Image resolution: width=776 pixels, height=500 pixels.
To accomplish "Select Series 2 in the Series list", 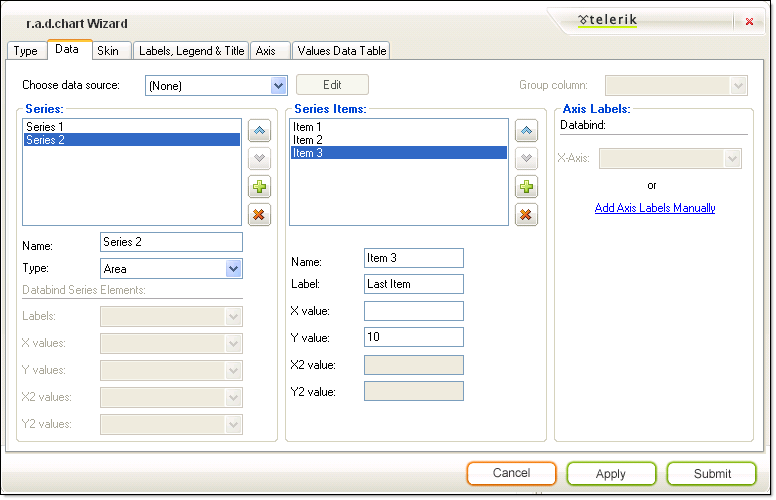I will (132, 140).
